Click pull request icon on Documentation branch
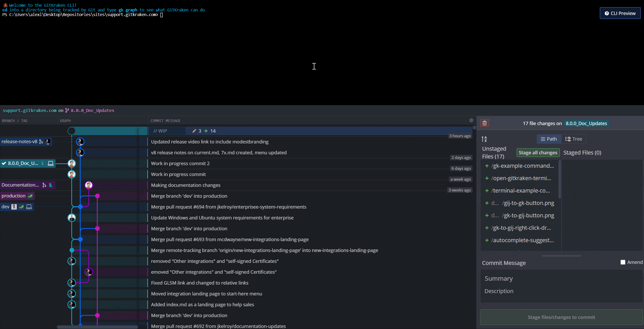Image resolution: width=644 pixels, height=329 pixels. (x=44, y=185)
